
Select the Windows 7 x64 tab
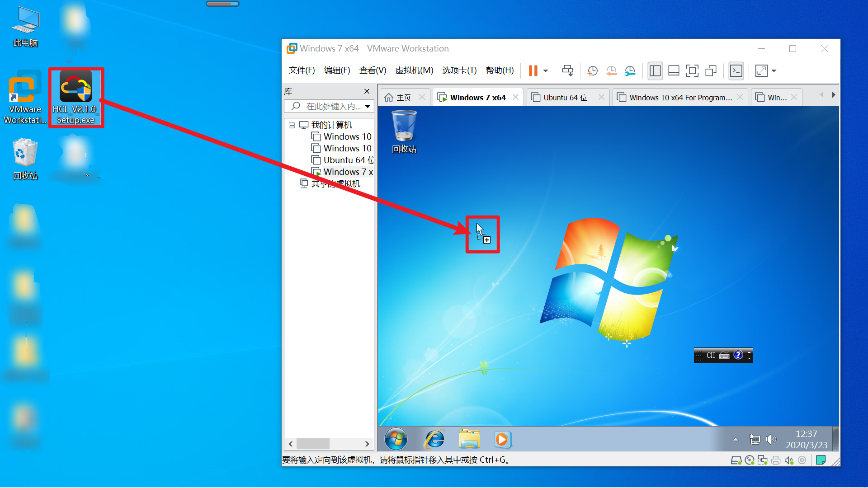[478, 98]
